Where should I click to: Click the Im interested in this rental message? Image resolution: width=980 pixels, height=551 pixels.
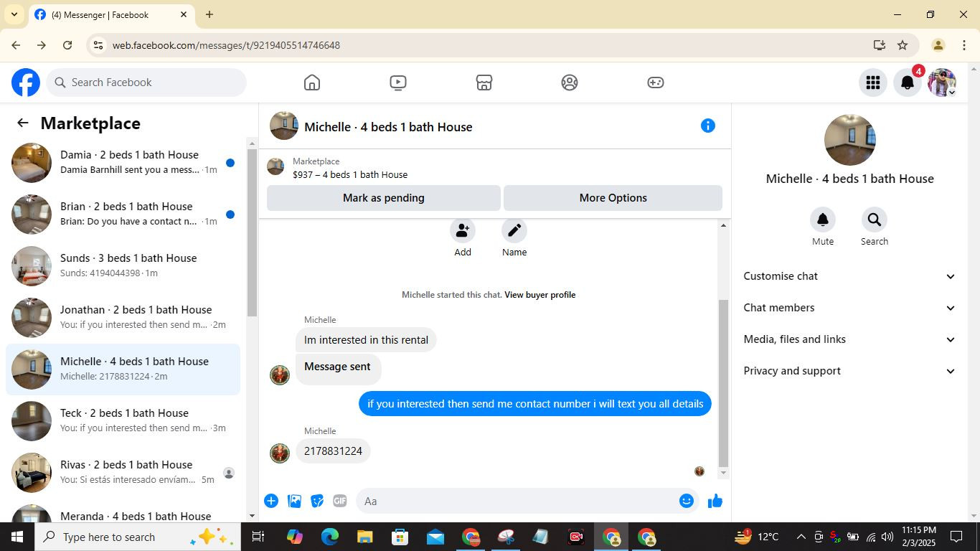coord(366,340)
